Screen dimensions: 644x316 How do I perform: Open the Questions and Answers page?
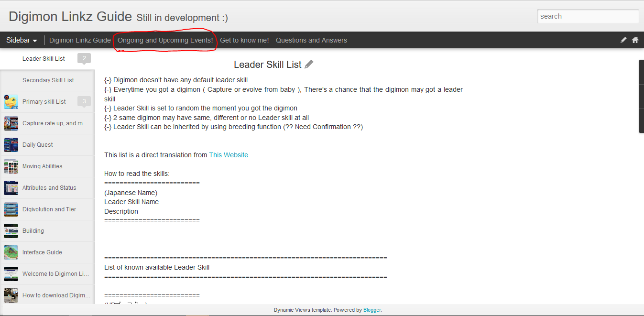311,40
